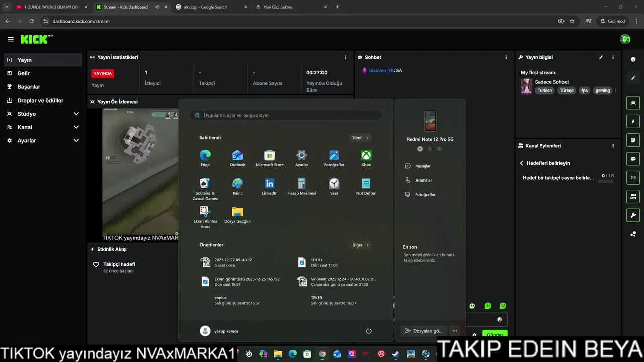Open Fotoğraflar app in pinned apps grid
The width and height of the screenshot is (644, 362).
334,158
